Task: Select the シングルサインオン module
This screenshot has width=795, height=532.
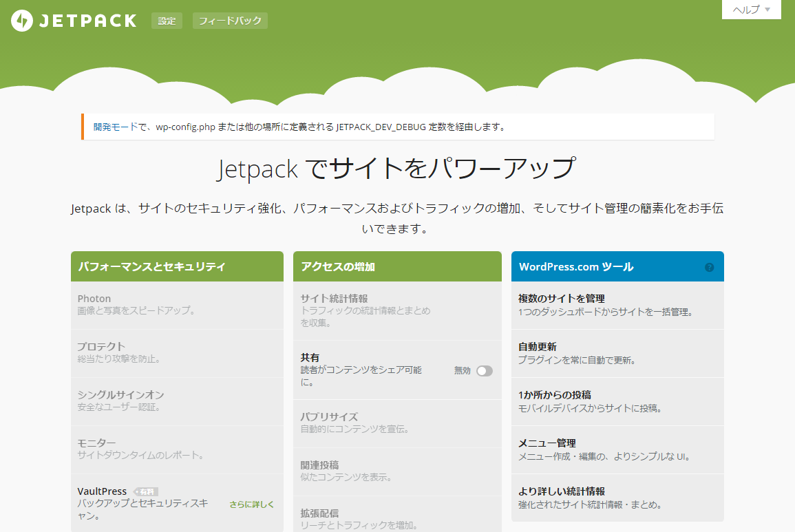Action: tap(177, 400)
